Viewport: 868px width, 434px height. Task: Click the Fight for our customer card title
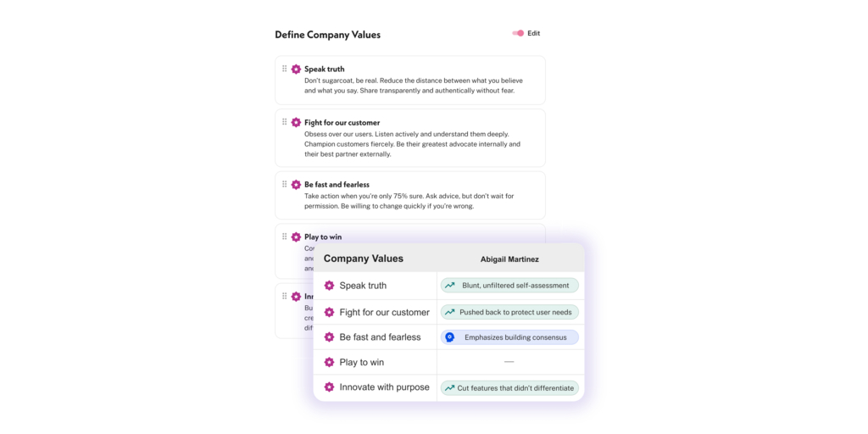click(x=342, y=122)
